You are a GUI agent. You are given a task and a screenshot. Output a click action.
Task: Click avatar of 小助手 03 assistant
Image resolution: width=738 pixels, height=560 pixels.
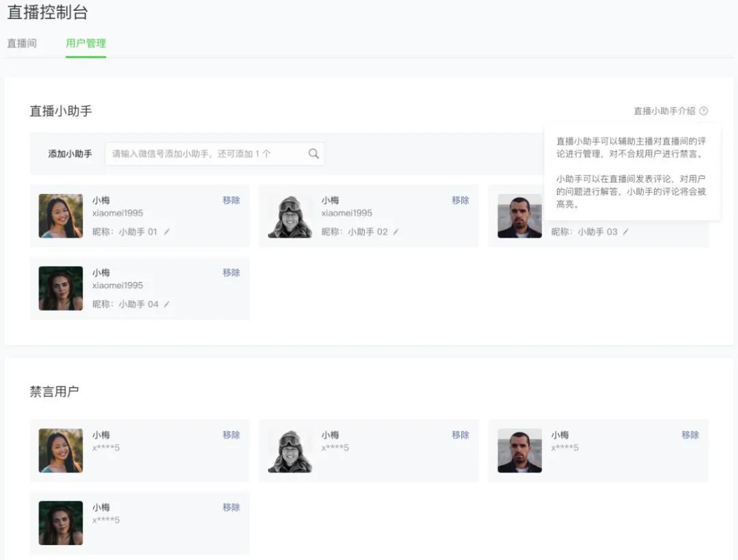(x=519, y=216)
